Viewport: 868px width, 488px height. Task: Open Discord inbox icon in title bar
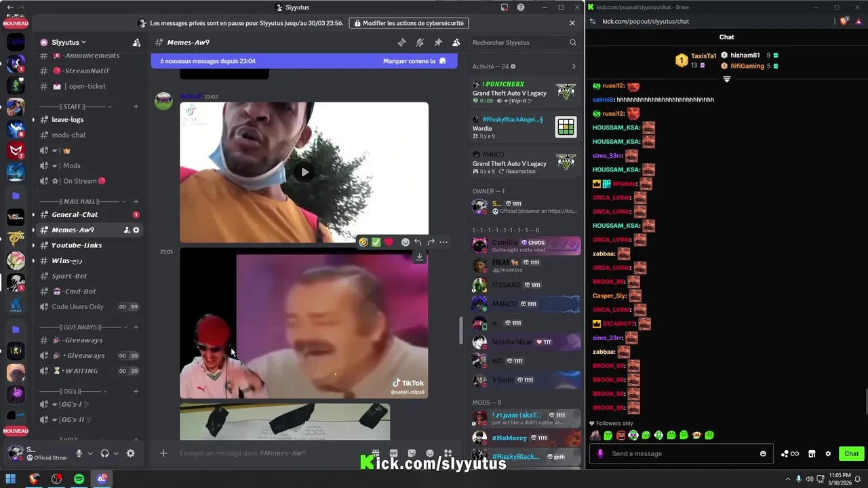click(505, 7)
